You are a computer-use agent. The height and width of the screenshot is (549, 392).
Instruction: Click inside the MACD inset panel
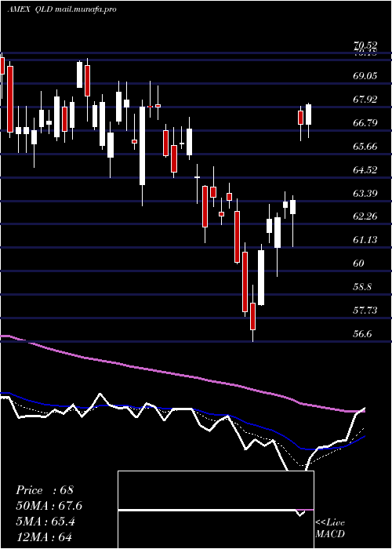coord(216,510)
